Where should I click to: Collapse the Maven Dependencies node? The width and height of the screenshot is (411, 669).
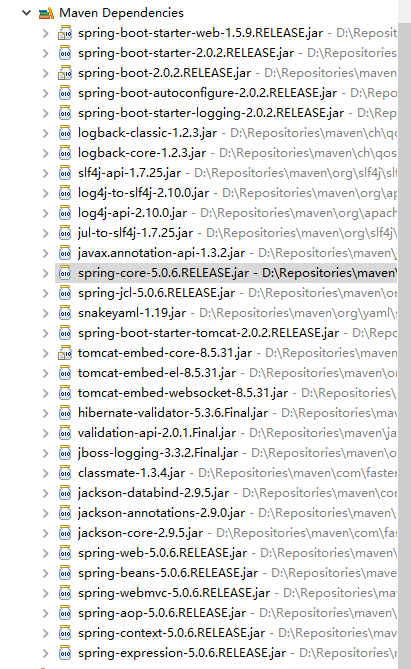(26, 13)
